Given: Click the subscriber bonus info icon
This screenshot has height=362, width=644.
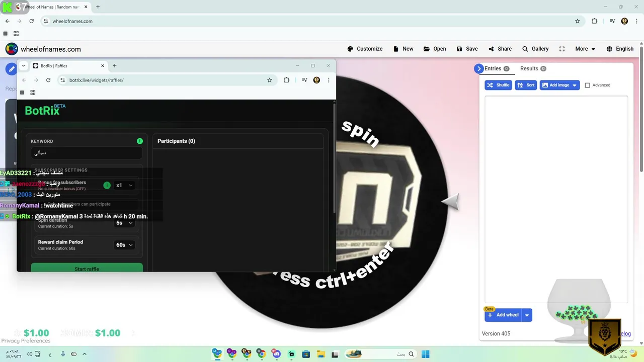Looking at the screenshot, I should pos(107,185).
